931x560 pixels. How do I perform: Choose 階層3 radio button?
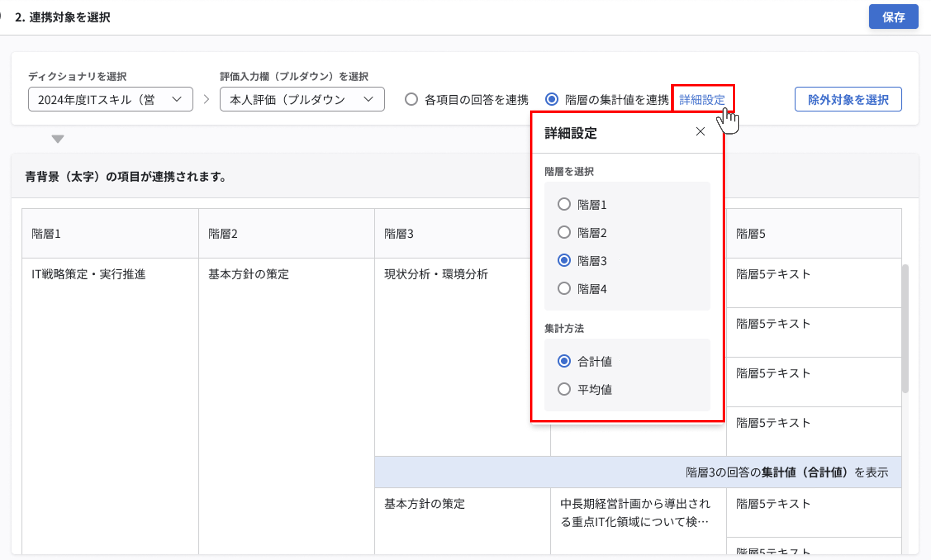pyautogui.click(x=564, y=260)
